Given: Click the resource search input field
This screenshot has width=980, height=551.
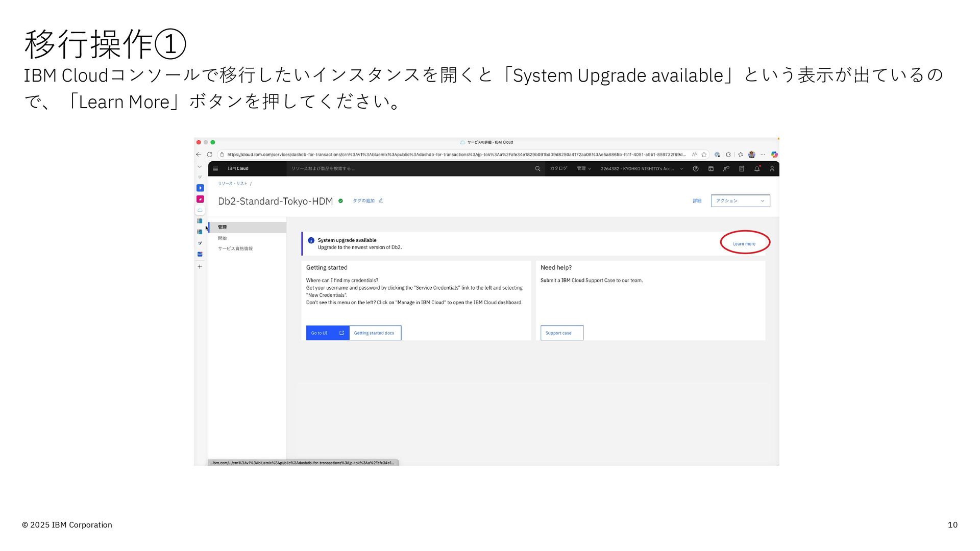Looking at the screenshot, I should 408,168.
